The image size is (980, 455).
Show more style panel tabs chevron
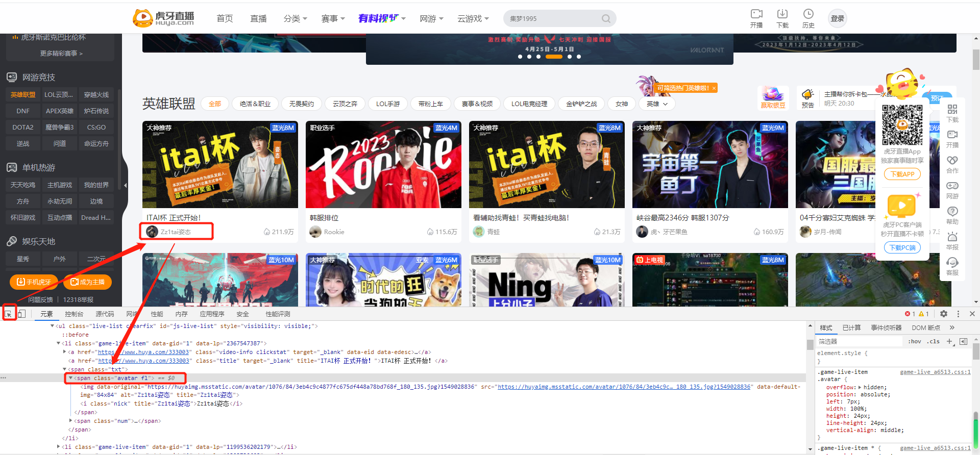pos(952,327)
